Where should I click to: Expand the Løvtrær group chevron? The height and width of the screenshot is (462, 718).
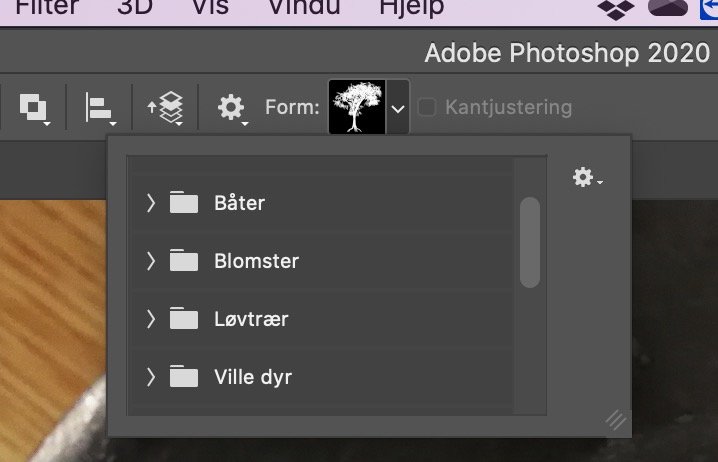tap(151, 319)
